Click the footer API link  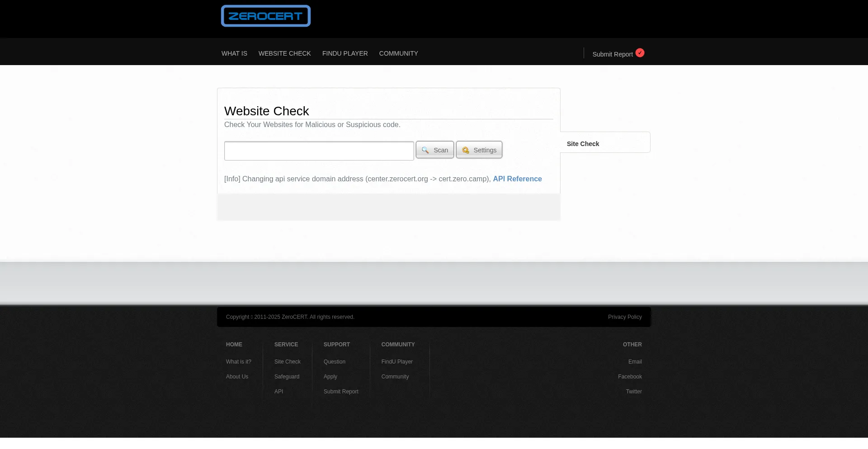278,392
